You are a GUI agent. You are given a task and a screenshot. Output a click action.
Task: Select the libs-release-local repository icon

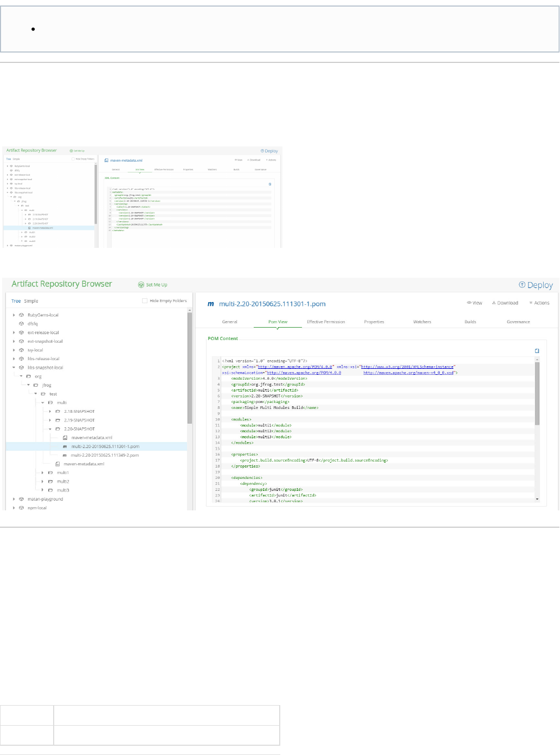point(21,359)
